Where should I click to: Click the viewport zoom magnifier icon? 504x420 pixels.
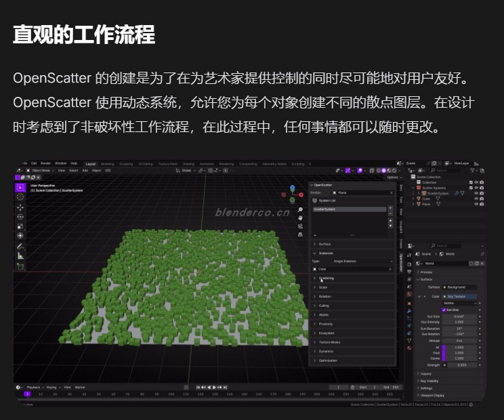300,209
